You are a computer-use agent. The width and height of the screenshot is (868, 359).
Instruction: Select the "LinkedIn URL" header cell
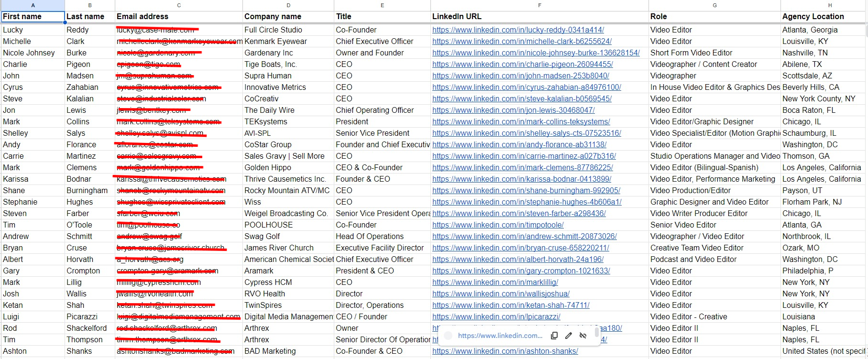point(539,17)
